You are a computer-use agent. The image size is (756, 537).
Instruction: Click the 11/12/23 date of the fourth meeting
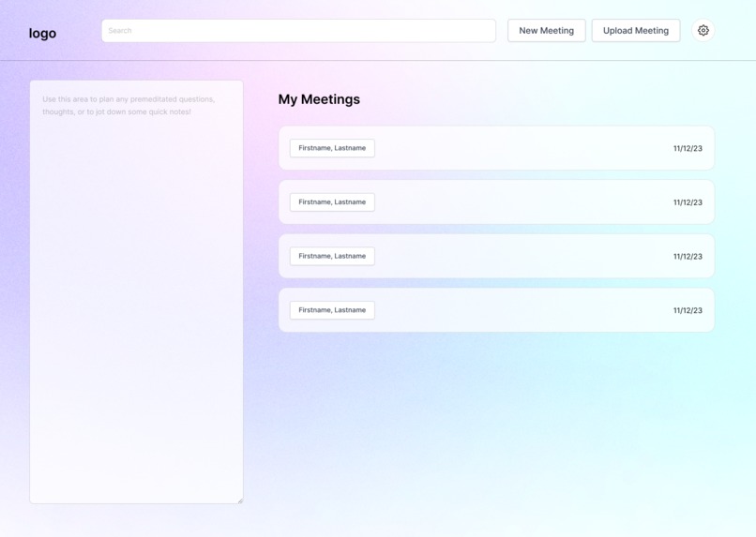point(688,310)
